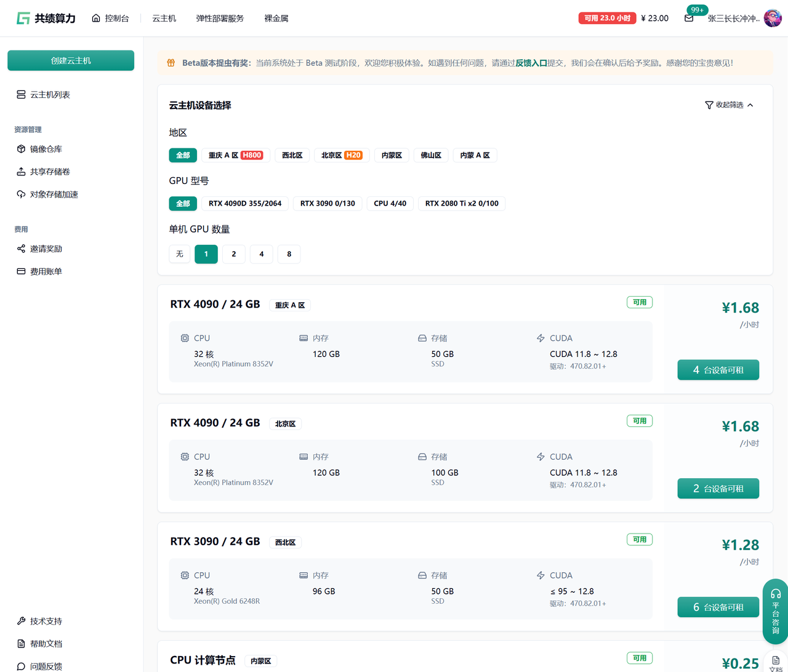The image size is (788, 672).
Task: Switch to 弹性部署服务 tab
Action: 220,18
